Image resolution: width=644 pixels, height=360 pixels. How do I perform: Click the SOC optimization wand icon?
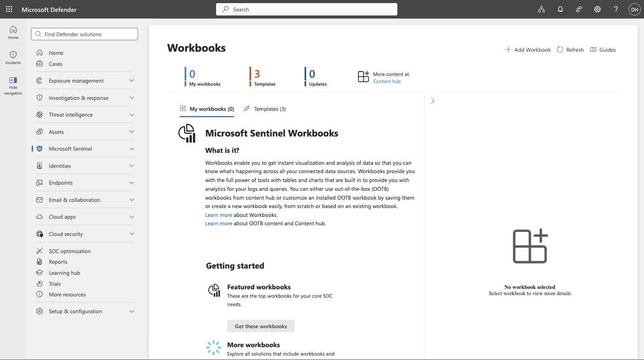point(39,251)
